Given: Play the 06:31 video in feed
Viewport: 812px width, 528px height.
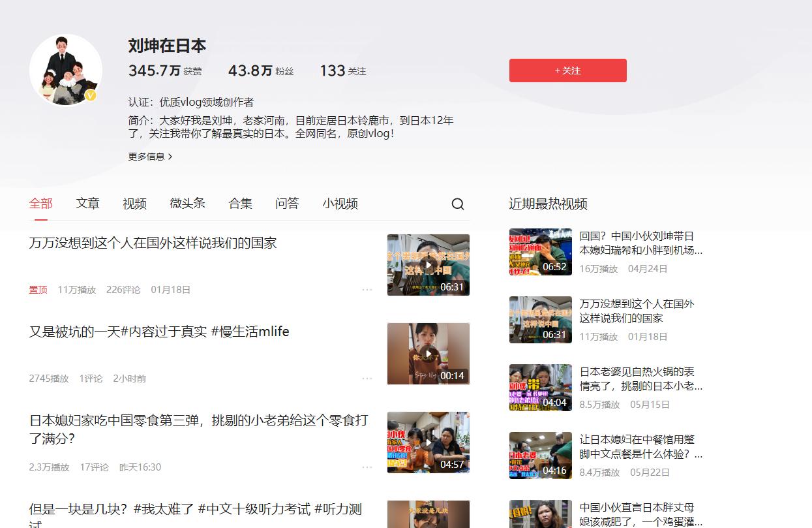Looking at the screenshot, I should tap(428, 265).
